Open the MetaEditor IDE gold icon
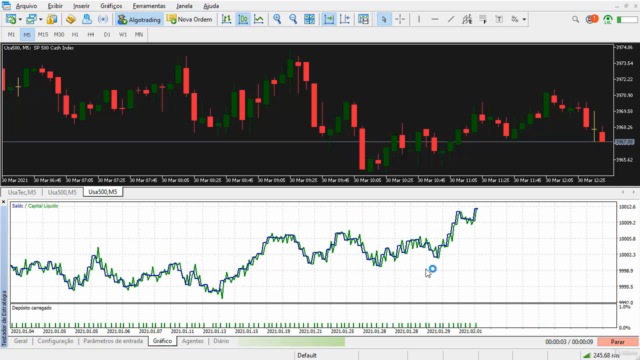Screen dimensions: 640x360 tap(71, 19)
